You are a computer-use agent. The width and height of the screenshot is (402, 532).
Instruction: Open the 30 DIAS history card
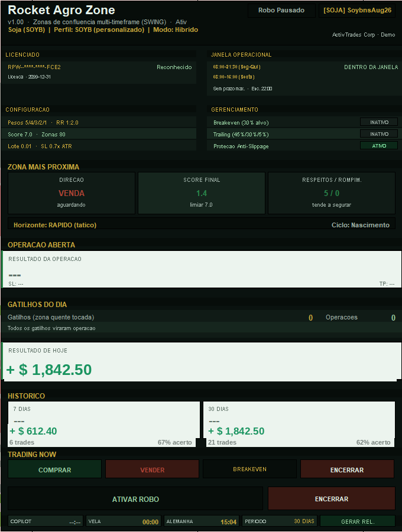[x=299, y=424]
